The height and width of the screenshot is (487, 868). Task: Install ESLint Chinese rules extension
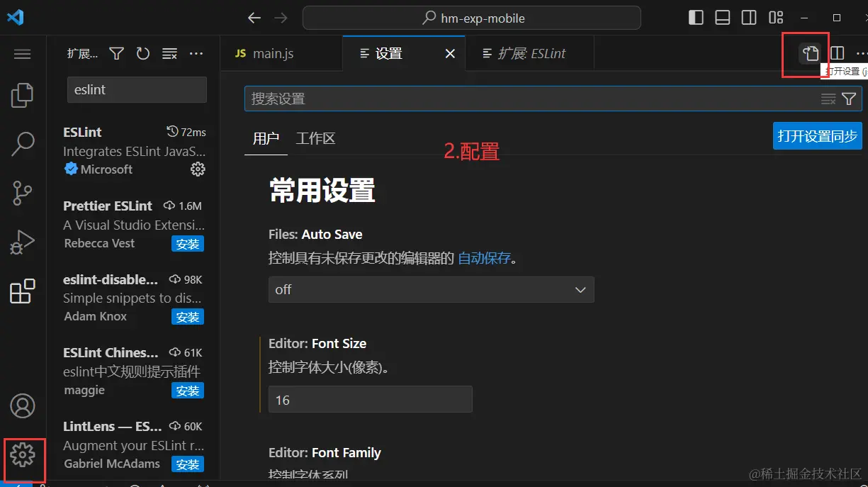point(188,391)
